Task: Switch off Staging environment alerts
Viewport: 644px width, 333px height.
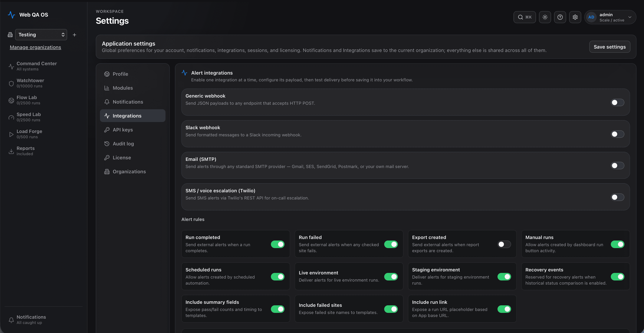Action: [504, 277]
